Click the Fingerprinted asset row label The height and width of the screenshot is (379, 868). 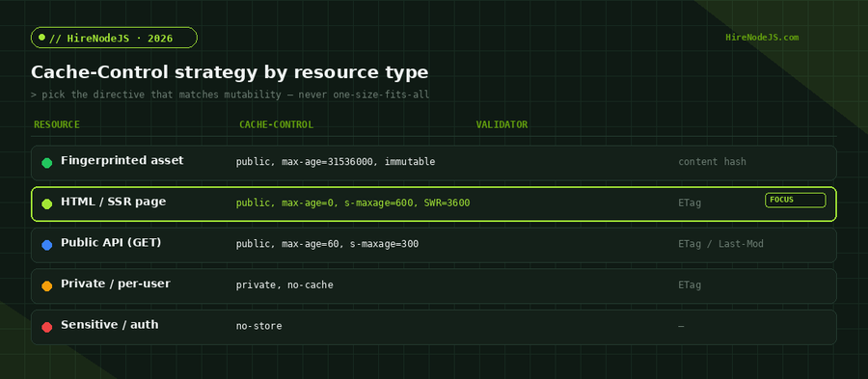[122, 160]
